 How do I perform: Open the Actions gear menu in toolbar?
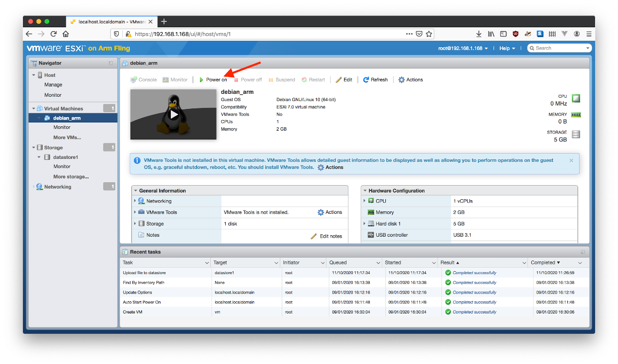411,80
